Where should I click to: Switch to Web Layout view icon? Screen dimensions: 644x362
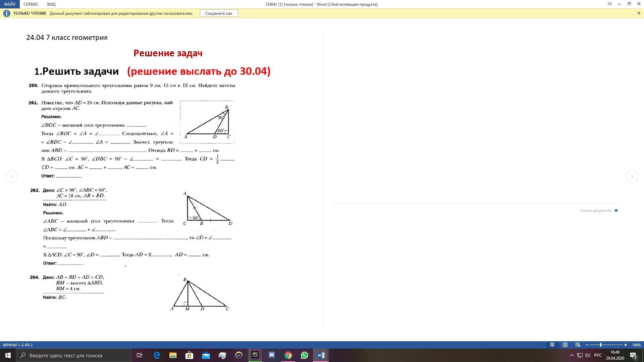pyautogui.click(x=578, y=345)
